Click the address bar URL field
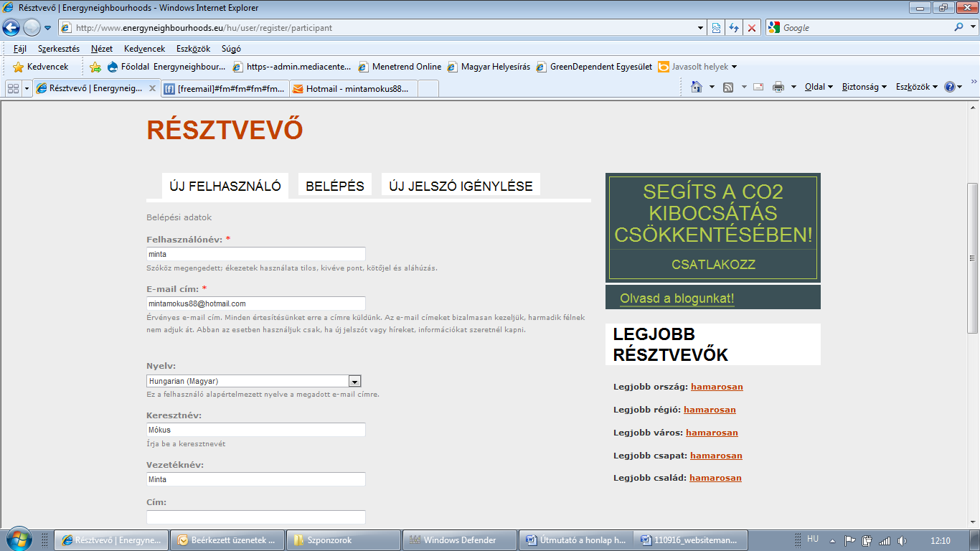The height and width of the screenshot is (551, 980). point(380,28)
